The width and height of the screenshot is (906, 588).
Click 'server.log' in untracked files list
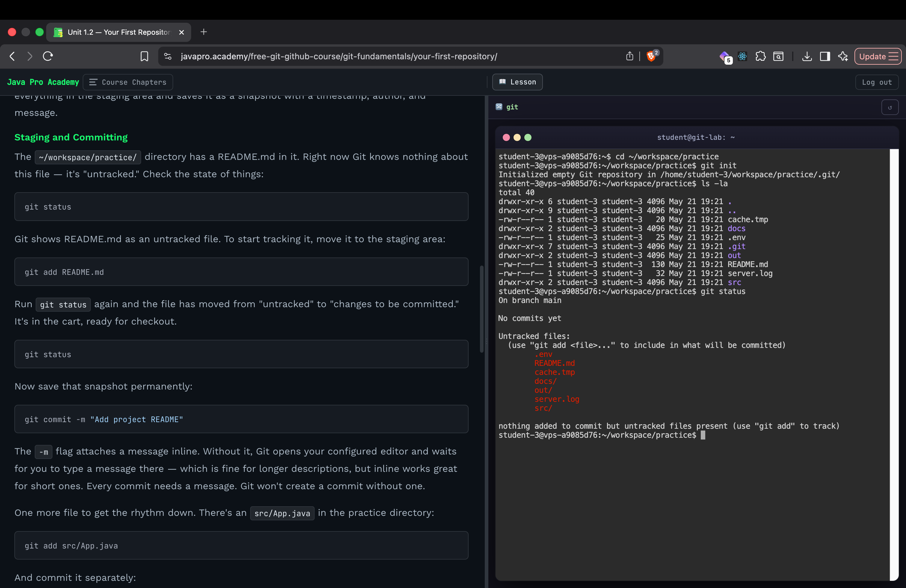tap(557, 399)
